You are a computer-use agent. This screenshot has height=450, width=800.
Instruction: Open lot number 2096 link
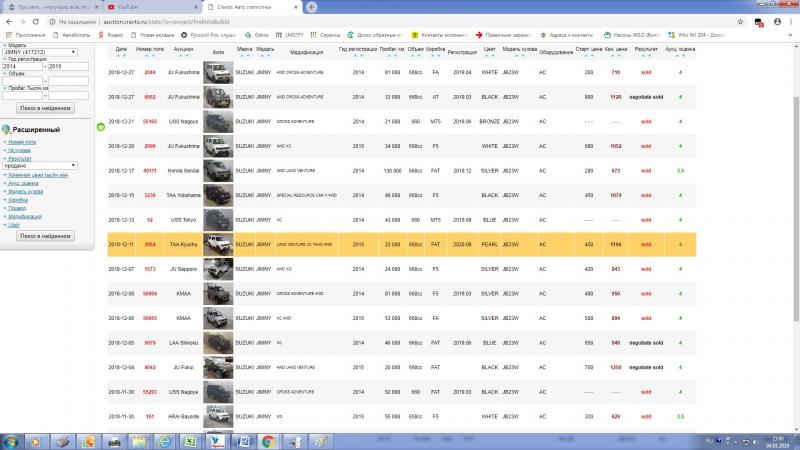(x=149, y=146)
